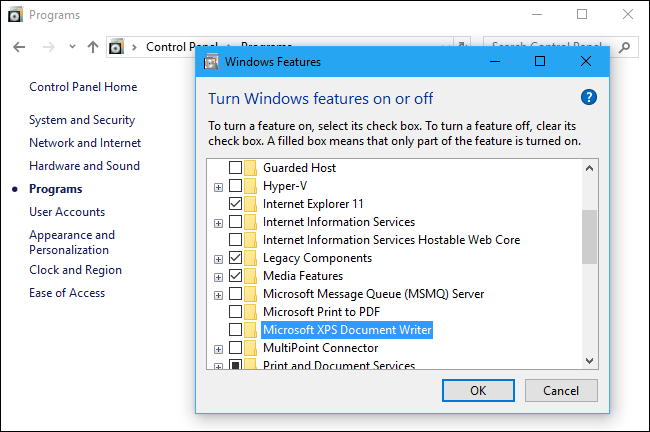
Task: Expand the Microsoft Message Queue Server node
Action: pos(218,295)
